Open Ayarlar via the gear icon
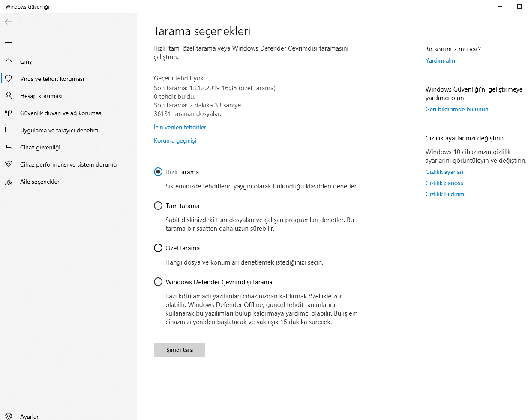The width and height of the screenshot is (531, 420). point(9,416)
